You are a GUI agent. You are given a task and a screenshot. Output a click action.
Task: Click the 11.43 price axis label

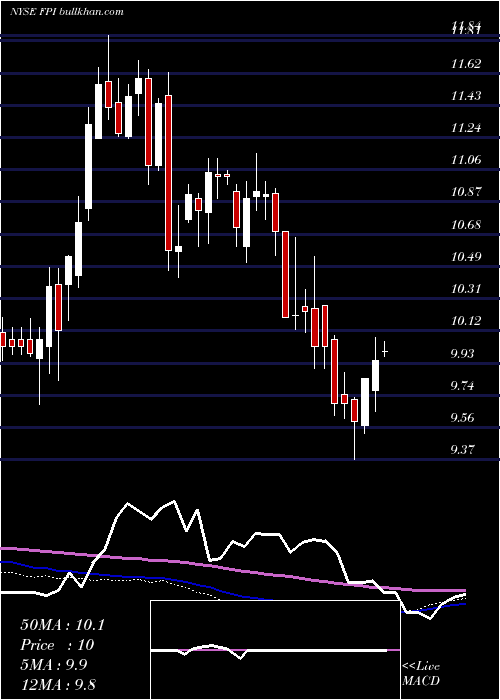[466, 96]
